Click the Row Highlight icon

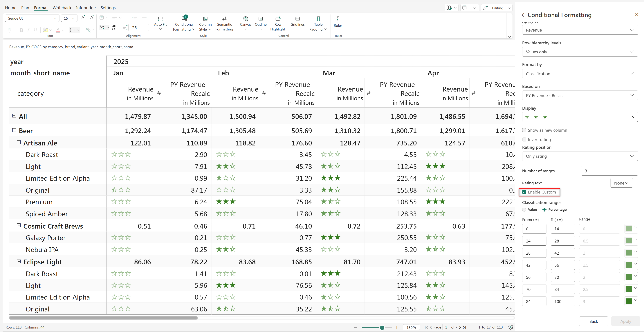278,19
